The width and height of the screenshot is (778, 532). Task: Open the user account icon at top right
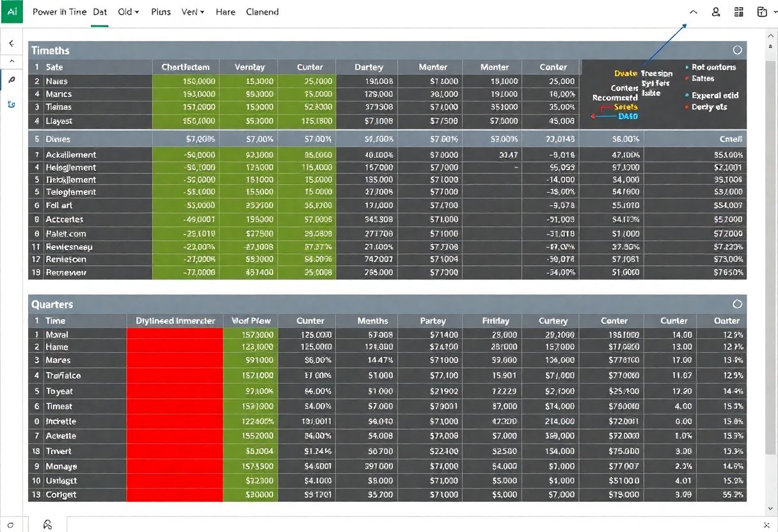coord(715,12)
